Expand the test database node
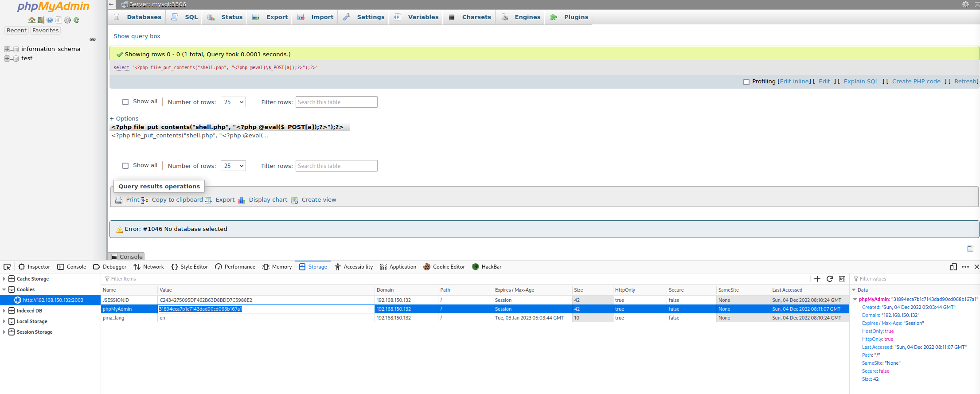The width and height of the screenshot is (980, 394). tap(7, 59)
